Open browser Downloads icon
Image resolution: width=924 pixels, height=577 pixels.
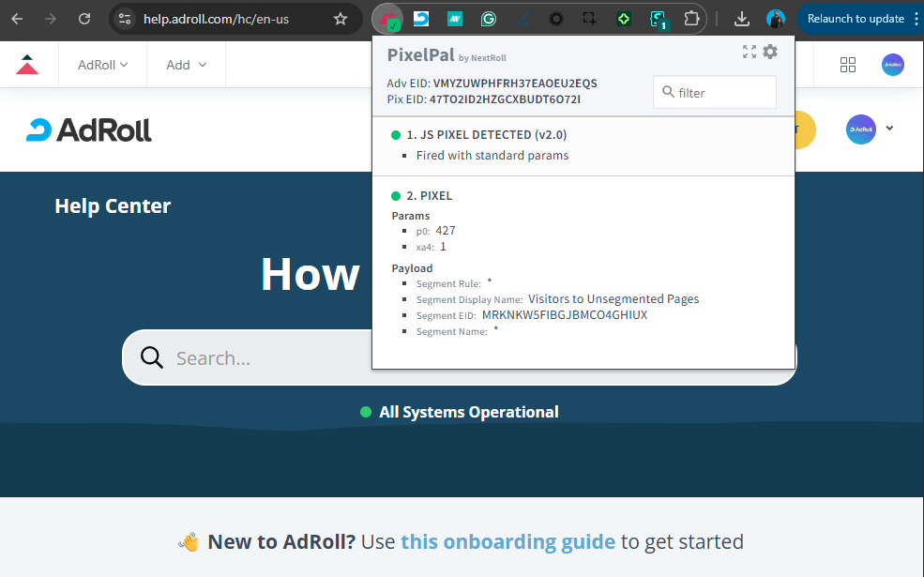[x=741, y=19]
